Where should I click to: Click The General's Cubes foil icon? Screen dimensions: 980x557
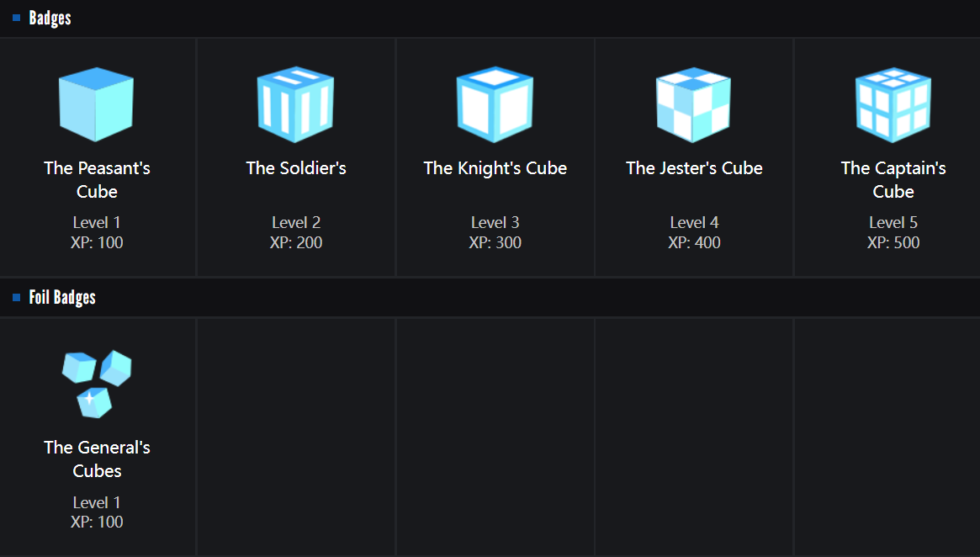[97, 384]
